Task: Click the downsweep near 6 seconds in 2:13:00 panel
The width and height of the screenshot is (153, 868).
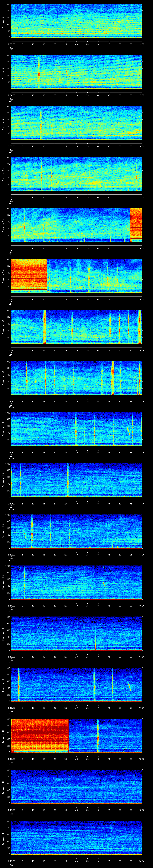Action: tap(25, 534)
